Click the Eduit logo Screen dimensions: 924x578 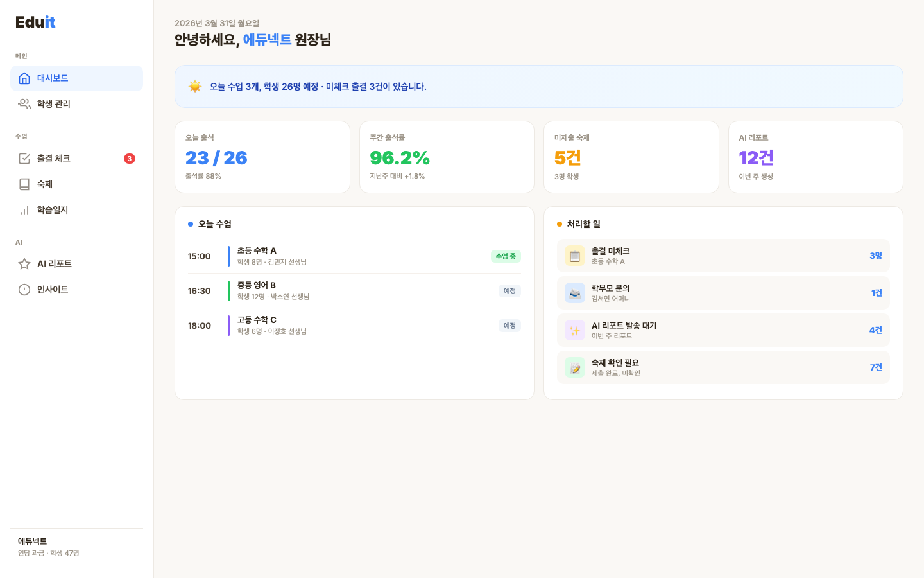tap(35, 22)
